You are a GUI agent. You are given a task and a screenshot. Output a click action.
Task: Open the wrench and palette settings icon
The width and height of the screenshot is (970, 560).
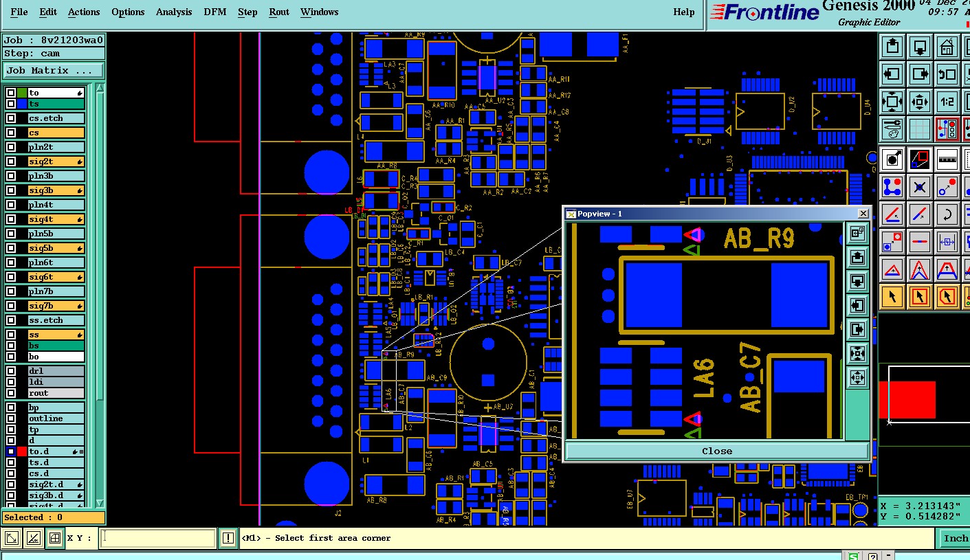(x=892, y=129)
